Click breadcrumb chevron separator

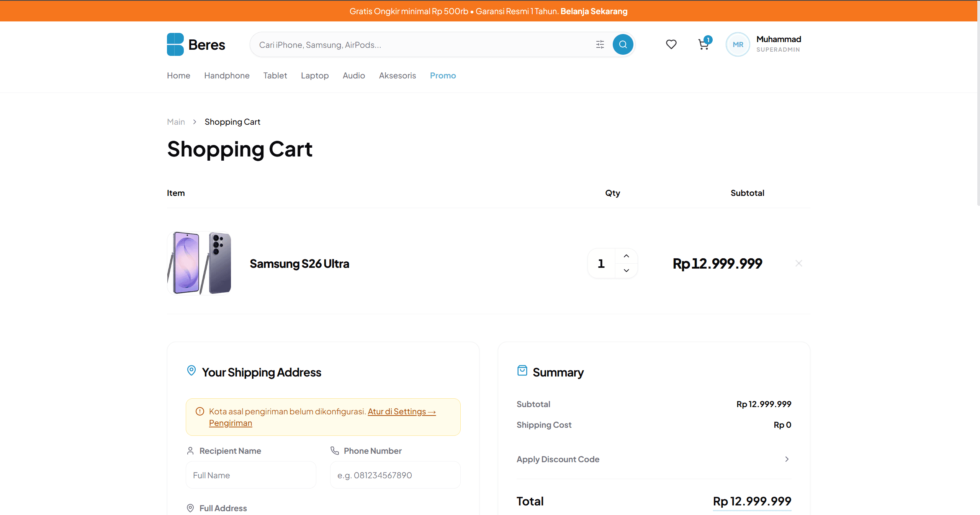pos(195,122)
